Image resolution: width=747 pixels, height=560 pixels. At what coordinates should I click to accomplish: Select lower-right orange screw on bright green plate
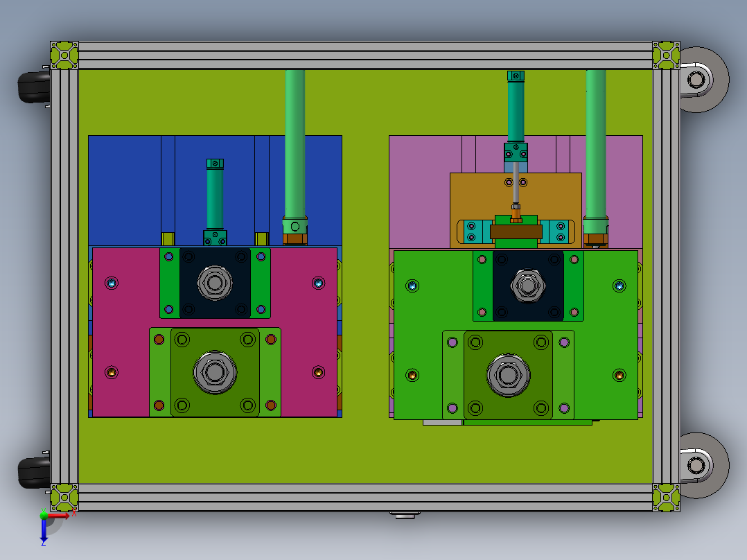(x=619, y=375)
